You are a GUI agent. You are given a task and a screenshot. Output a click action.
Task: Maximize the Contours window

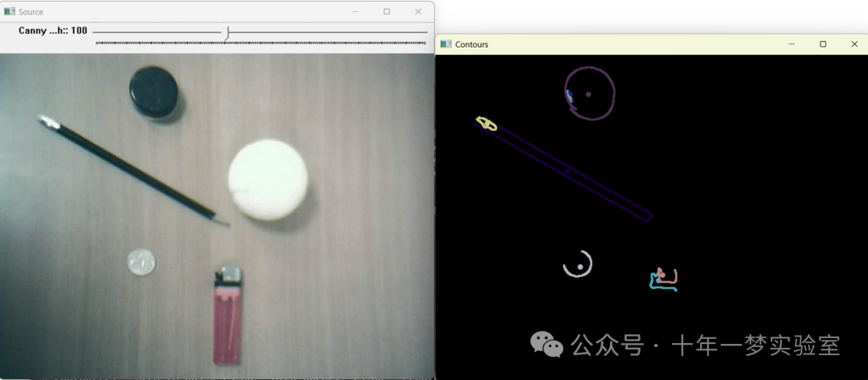point(823,44)
